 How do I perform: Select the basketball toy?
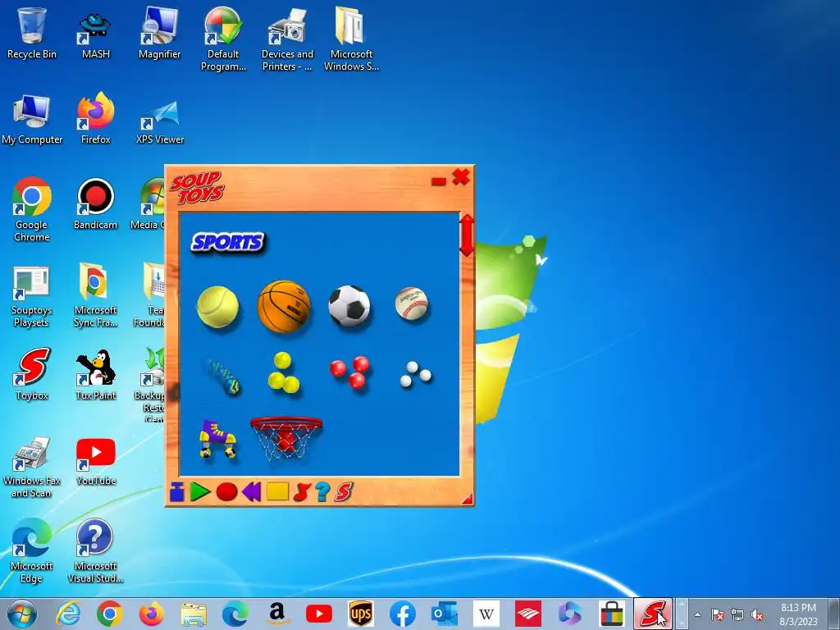point(284,307)
